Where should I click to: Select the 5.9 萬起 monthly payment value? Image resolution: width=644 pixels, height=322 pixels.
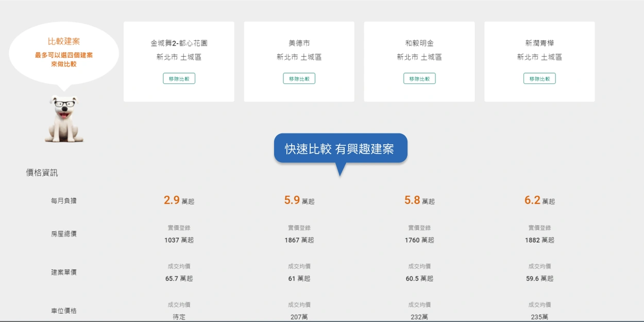coord(299,200)
